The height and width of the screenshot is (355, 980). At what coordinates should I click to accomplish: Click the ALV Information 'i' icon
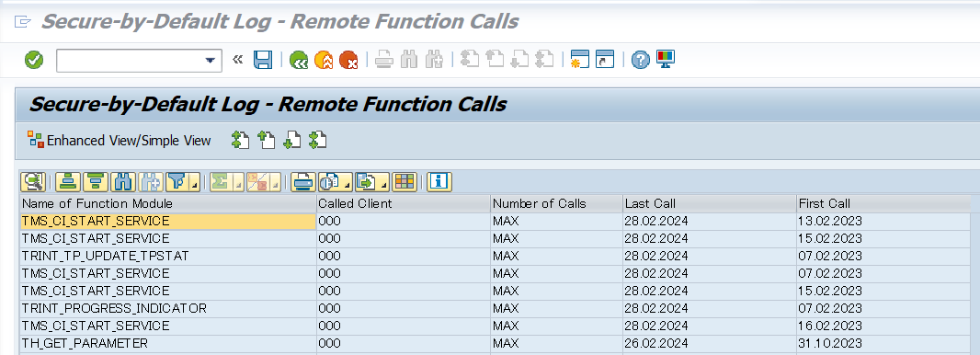click(x=439, y=182)
